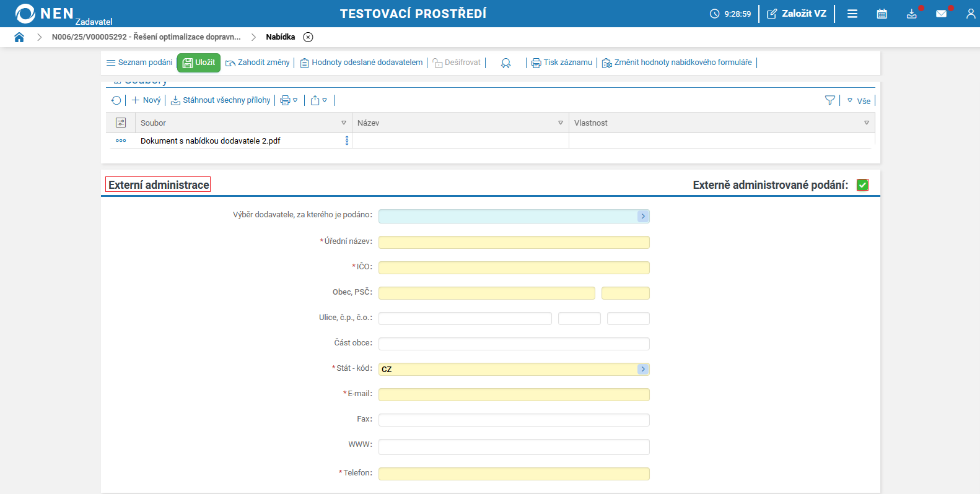980x494 pixels.
Task: Go to the N006/25/V00005292 breadcrumb item
Action: pyautogui.click(x=146, y=37)
